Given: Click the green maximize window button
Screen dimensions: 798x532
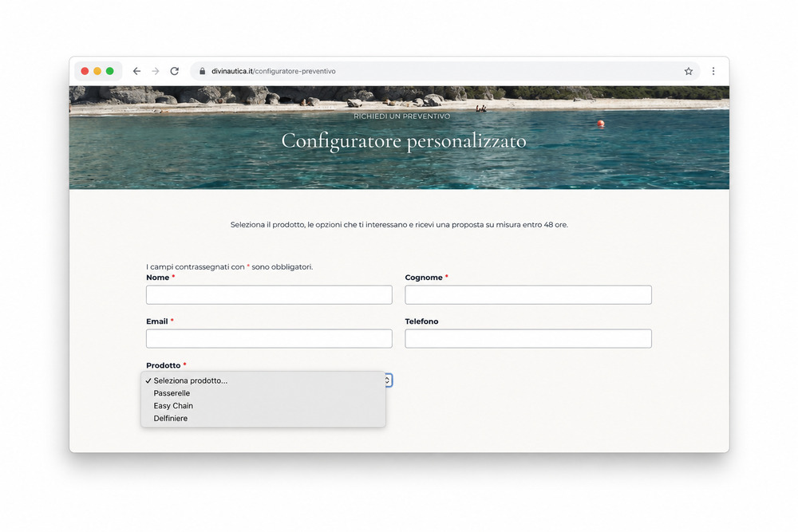Looking at the screenshot, I should 109,71.
